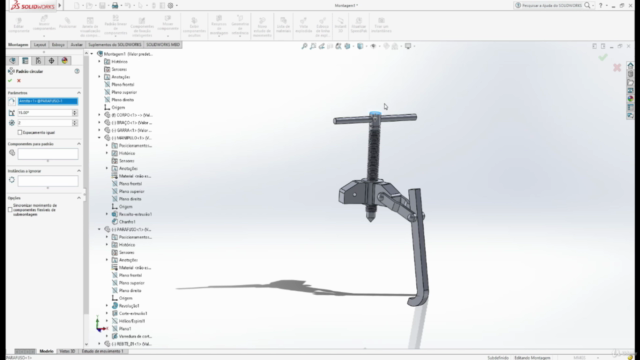Collapse the Componentes para padrão section
Image resolution: width=640 pixels, height=360 pixels.
79,144
